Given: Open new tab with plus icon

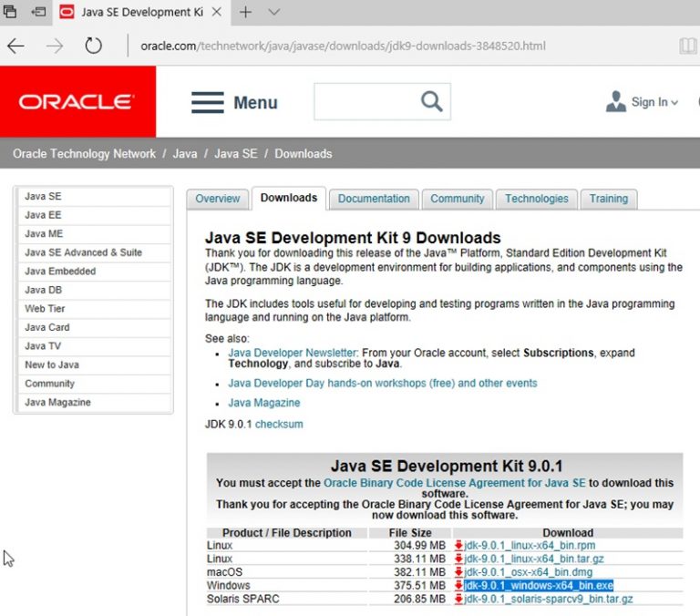Looking at the screenshot, I should coord(245,13).
